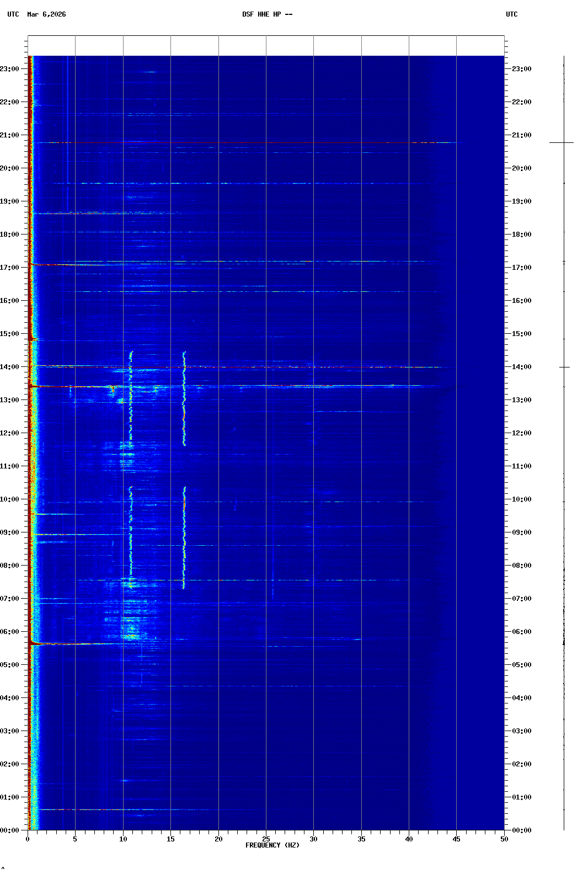Click the UTC label above the right time axis
The width and height of the screenshot is (588, 874).
(x=511, y=14)
